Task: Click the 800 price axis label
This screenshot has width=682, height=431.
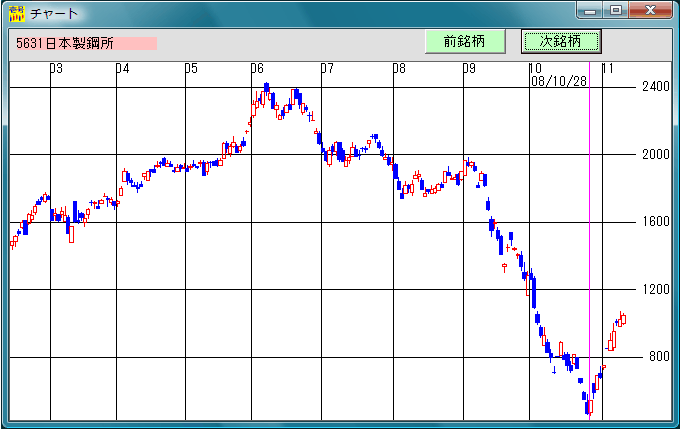Action: (x=659, y=357)
